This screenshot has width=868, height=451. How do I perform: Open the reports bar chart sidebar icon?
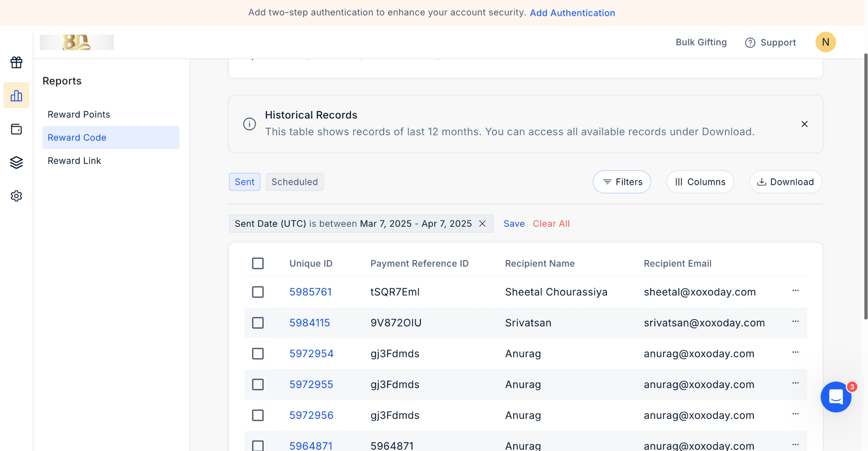(x=16, y=96)
